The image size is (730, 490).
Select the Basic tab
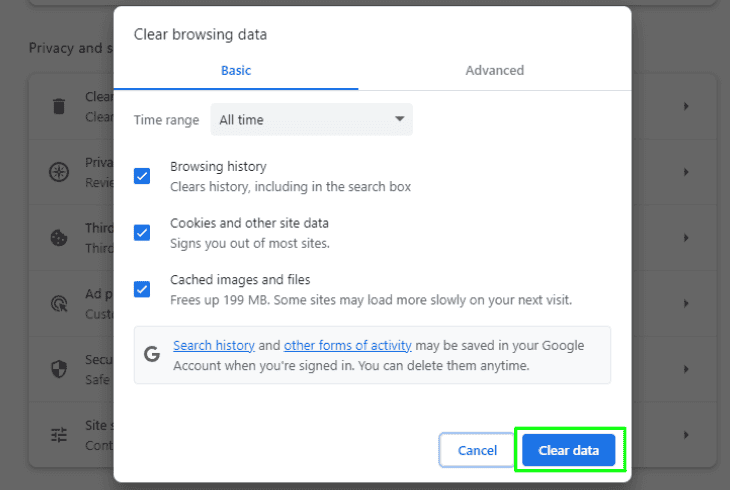click(236, 71)
